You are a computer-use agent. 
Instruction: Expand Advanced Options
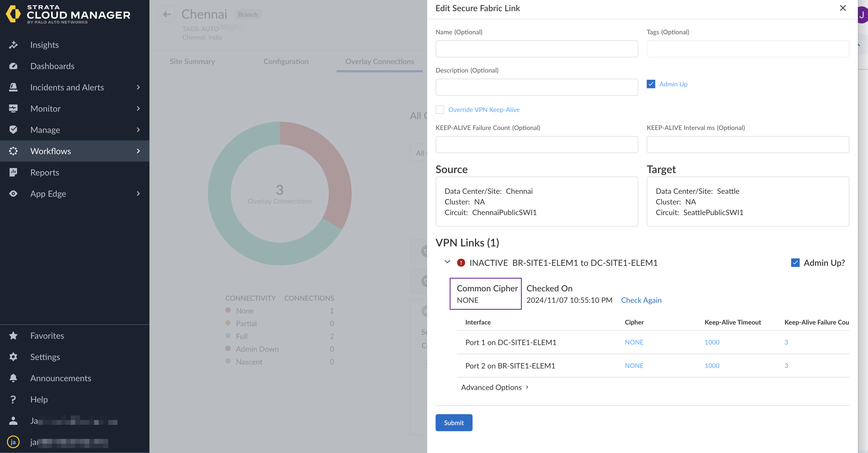(494, 387)
